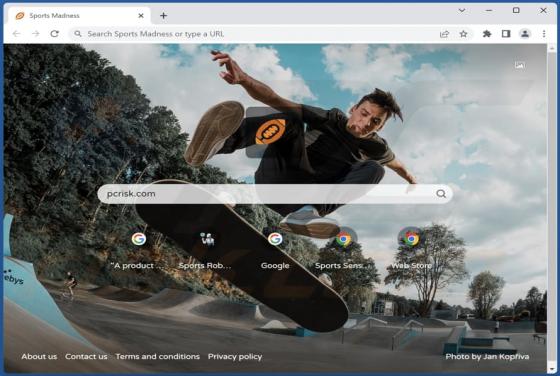Reload the current page

55,34
